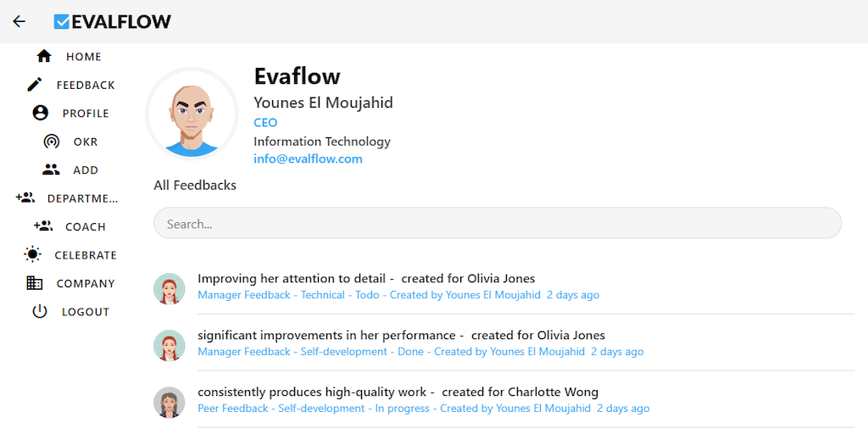Open 'Improving her attention to detail' feedback
Screen dimensions: 868x434
294,278
